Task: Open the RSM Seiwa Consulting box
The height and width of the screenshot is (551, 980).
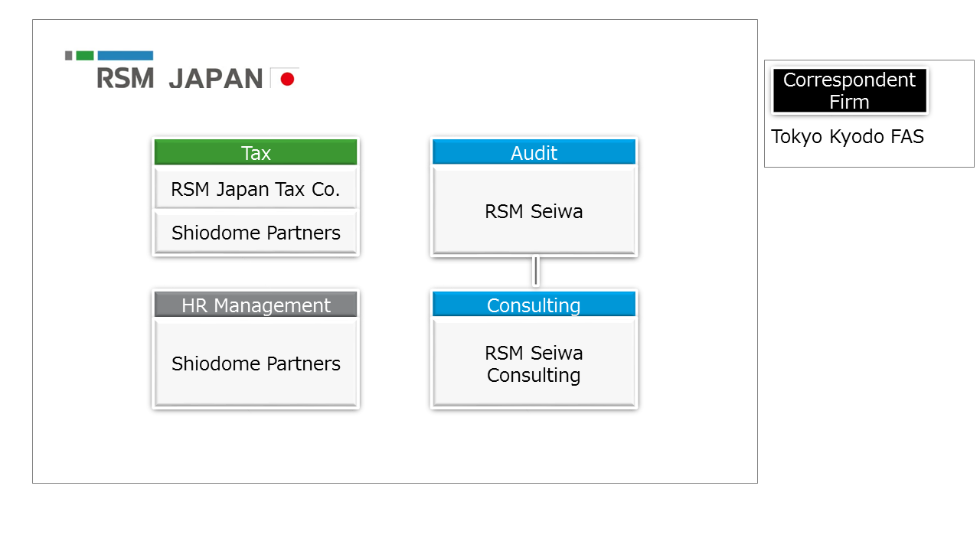Action: click(x=534, y=364)
